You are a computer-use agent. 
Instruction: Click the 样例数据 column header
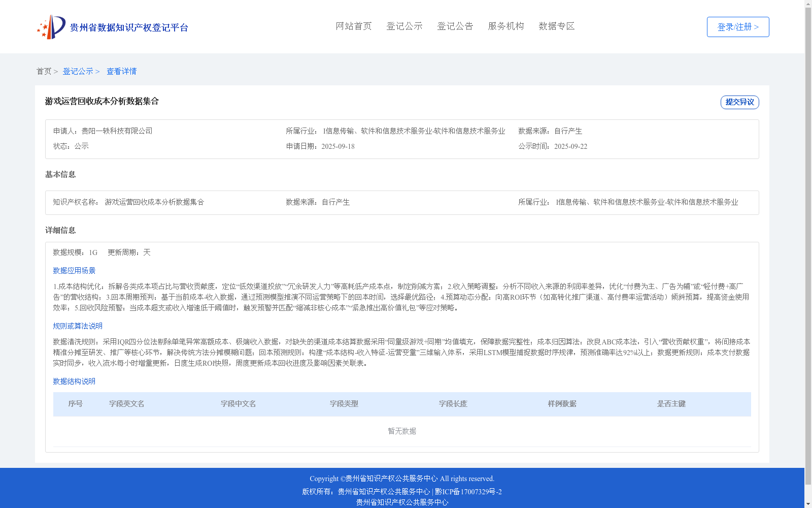click(562, 404)
